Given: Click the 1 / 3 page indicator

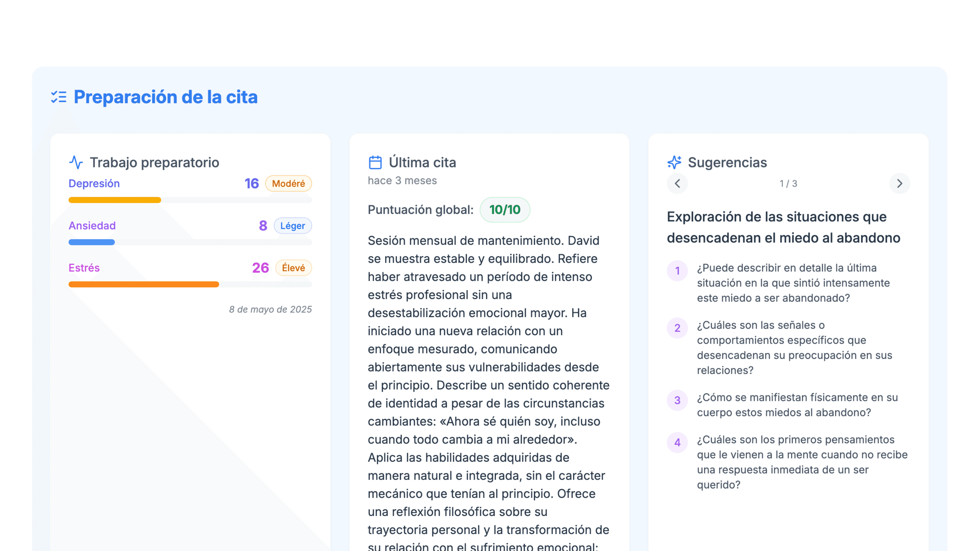Looking at the screenshot, I should point(788,184).
